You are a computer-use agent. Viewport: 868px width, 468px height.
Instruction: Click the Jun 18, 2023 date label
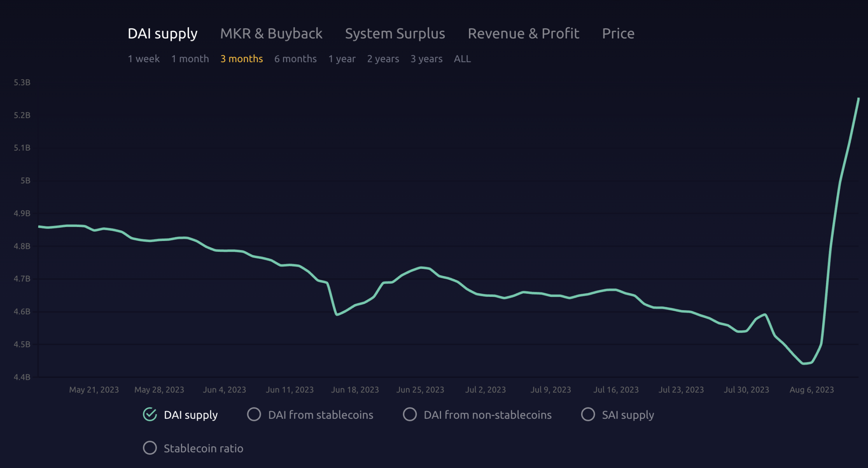[x=355, y=390]
